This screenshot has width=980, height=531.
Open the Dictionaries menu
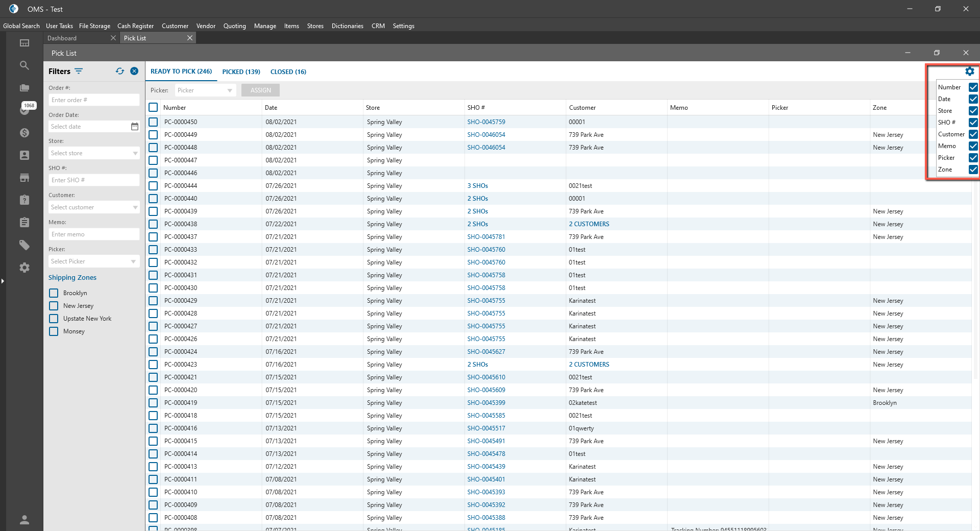click(347, 26)
